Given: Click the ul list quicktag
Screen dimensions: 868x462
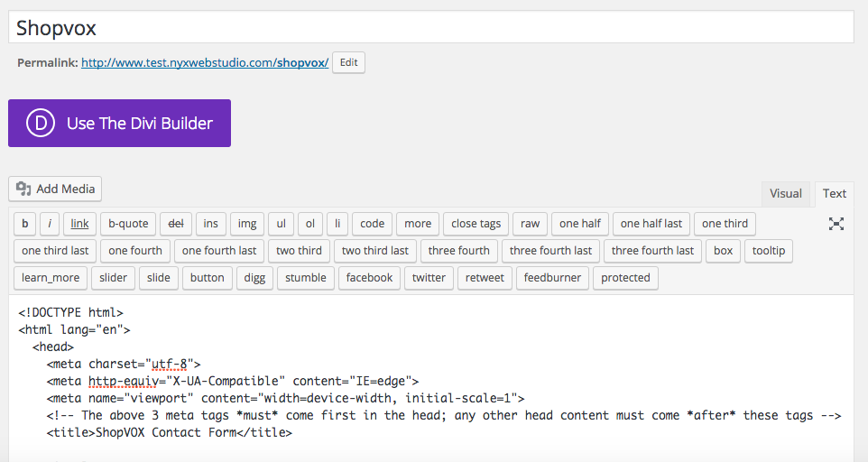Looking at the screenshot, I should tap(282, 224).
